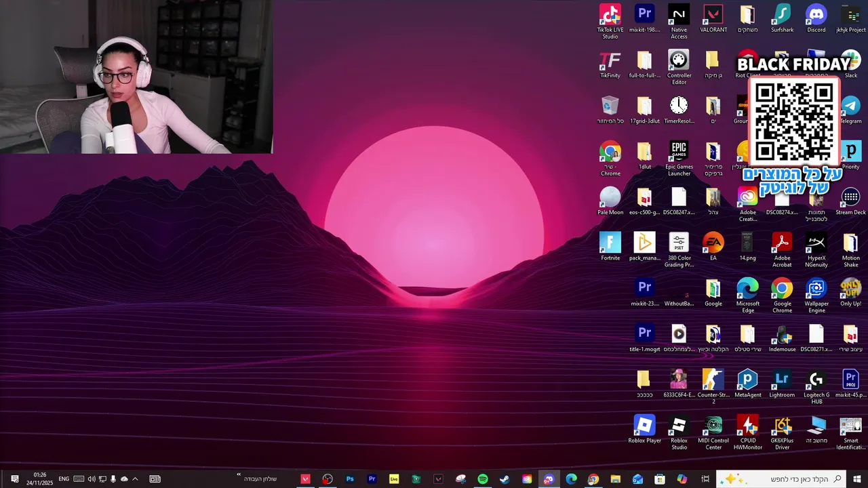Open the title-1.mogrt Premiere file

tap(644, 338)
